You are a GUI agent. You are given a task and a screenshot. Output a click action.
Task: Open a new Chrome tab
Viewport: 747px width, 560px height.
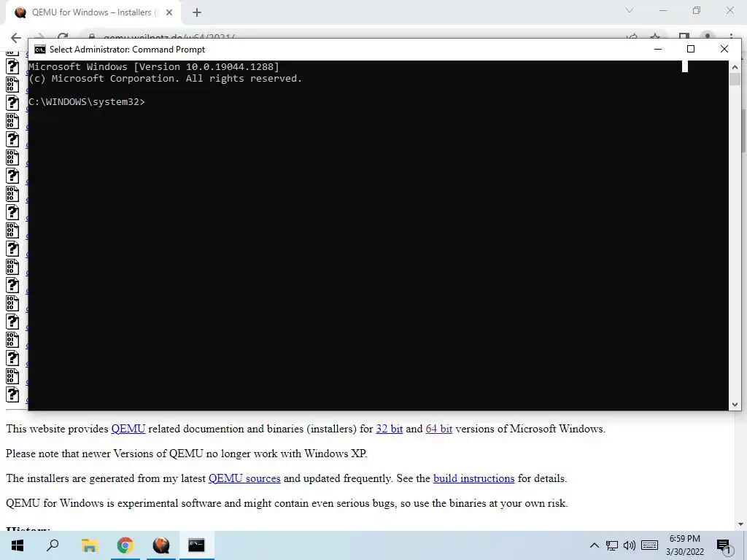(x=197, y=13)
